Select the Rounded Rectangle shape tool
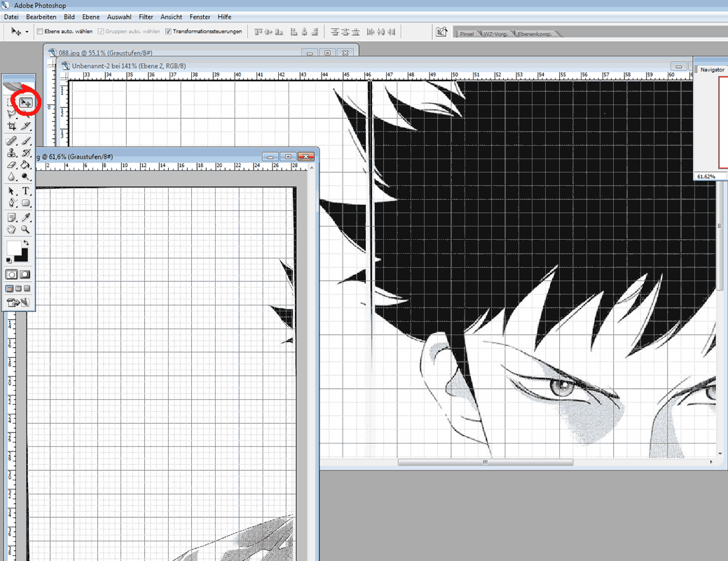The width and height of the screenshot is (728, 561). tap(26, 203)
